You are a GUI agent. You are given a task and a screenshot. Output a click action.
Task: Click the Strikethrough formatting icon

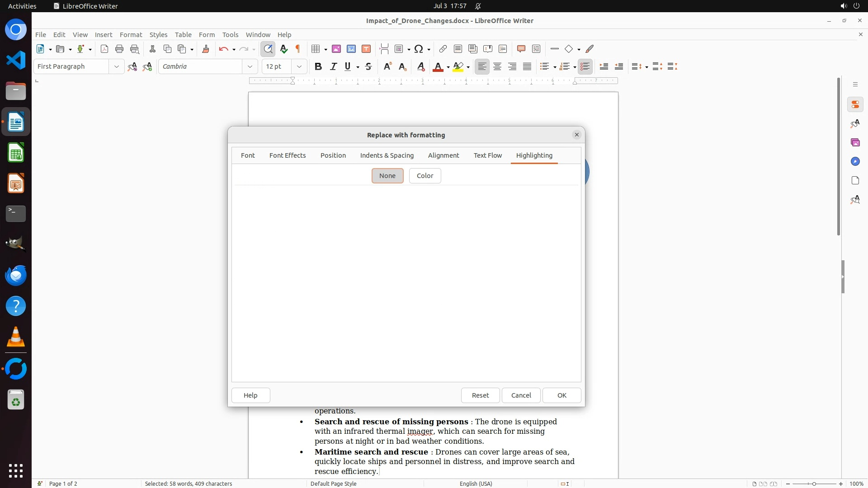[368, 66]
